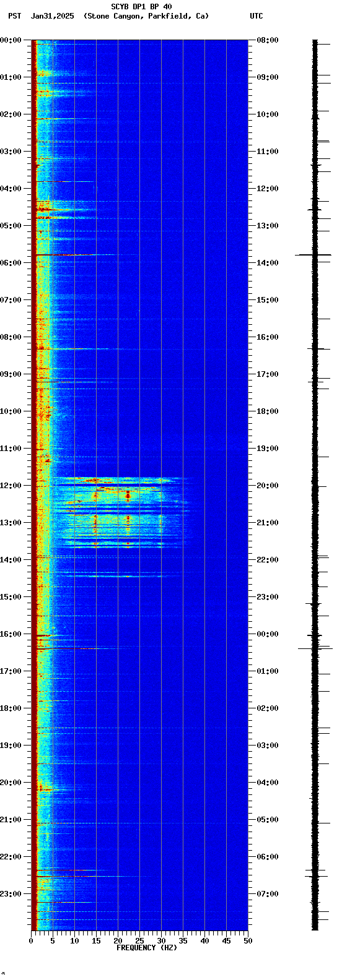Click the PST label in the header

pyautogui.click(x=14, y=16)
